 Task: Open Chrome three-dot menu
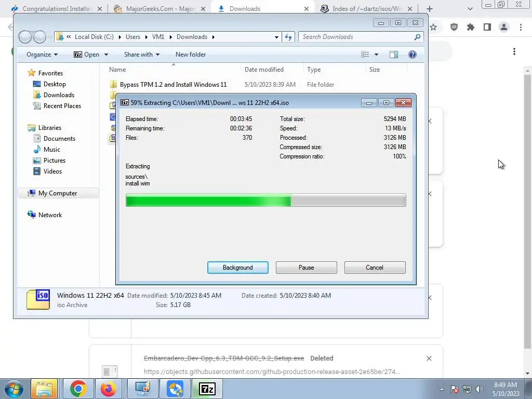(x=521, y=27)
